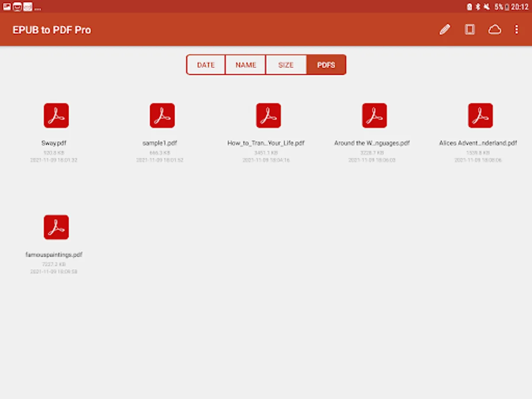The height and width of the screenshot is (399, 532).
Task: Click the sample1.pdf file name
Action: (x=160, y=143)
